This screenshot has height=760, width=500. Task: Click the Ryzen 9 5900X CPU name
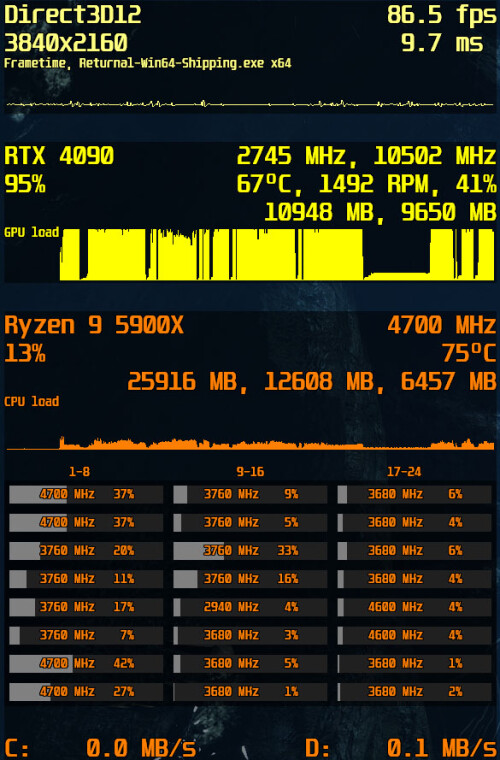(x=94, y=326)
